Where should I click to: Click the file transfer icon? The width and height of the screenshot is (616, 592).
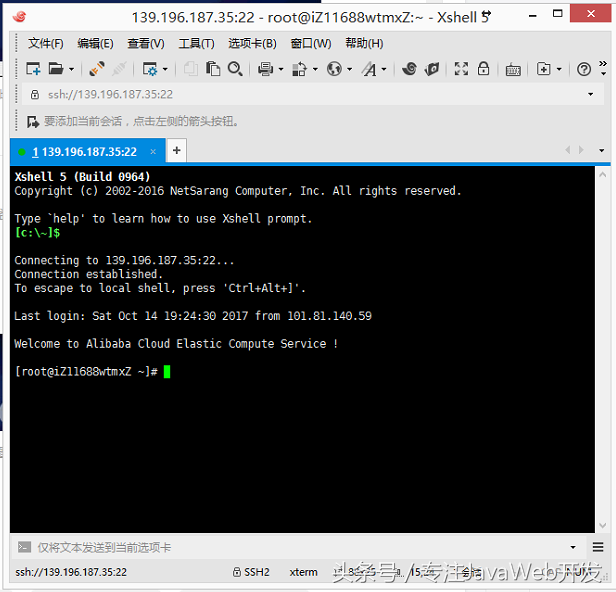299,69
